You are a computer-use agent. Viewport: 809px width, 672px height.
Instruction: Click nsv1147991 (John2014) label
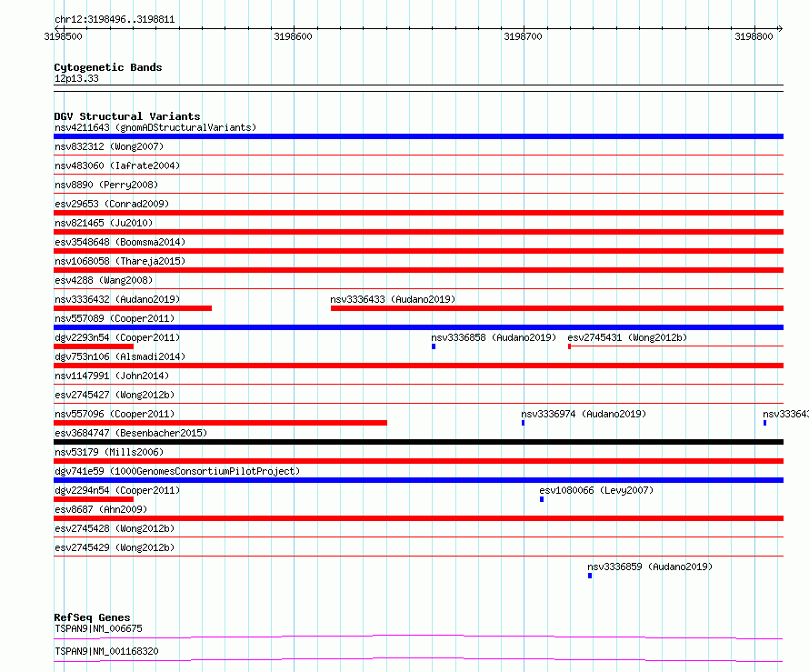(112, 376)
